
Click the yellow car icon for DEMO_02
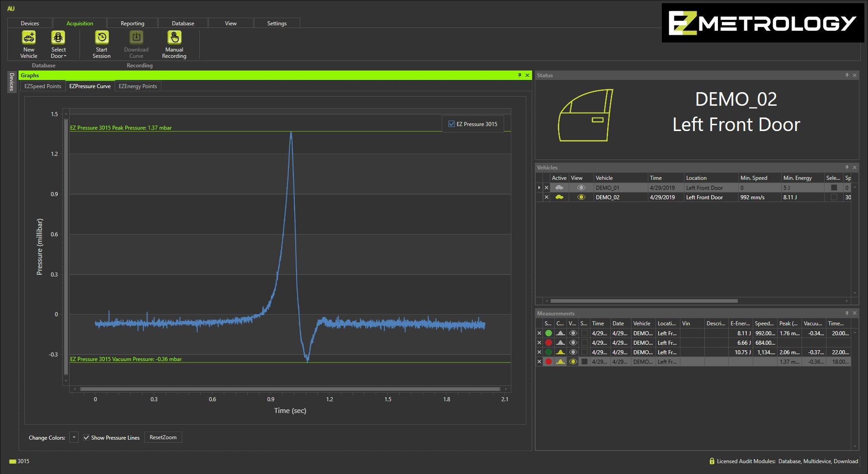tap(559, 197)
